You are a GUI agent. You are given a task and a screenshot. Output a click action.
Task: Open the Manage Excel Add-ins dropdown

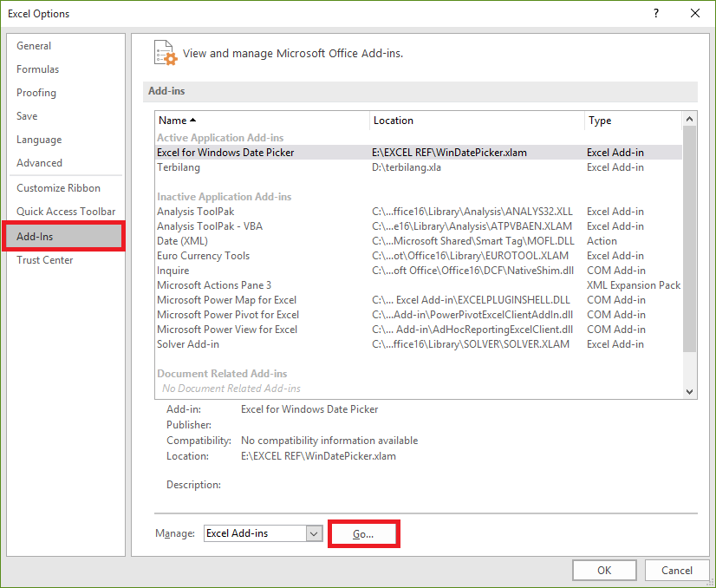[263, 533]
